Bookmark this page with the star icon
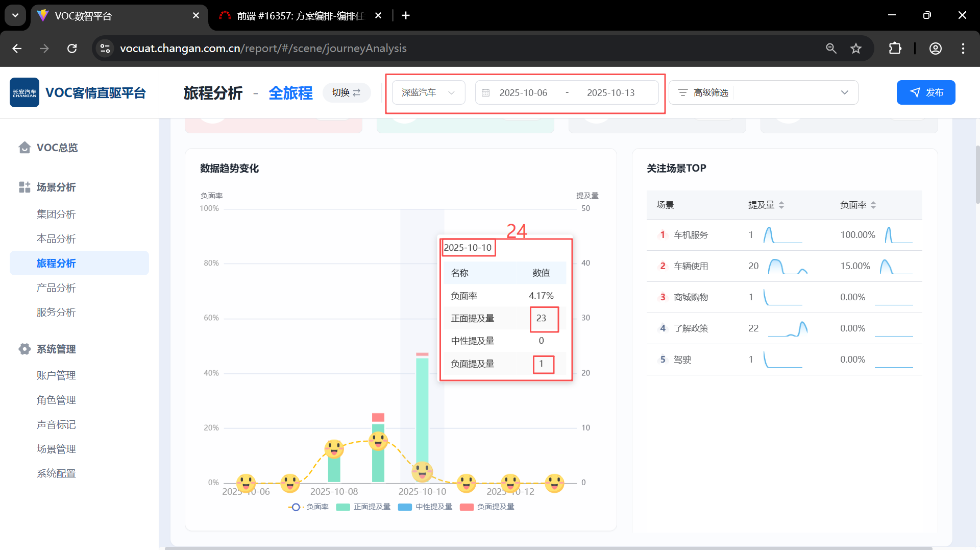 tap(856, 49)
